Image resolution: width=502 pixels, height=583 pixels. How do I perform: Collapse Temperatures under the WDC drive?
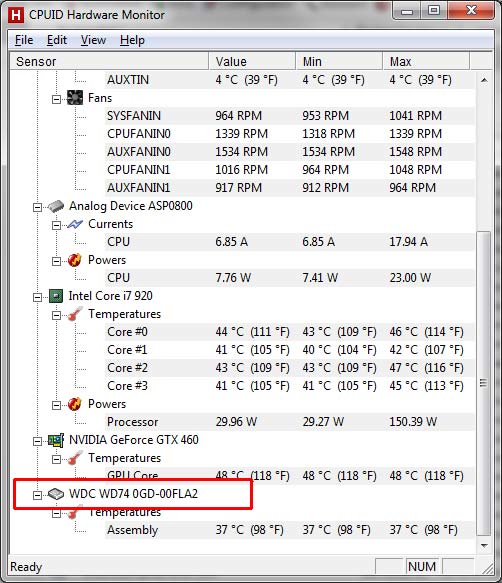coord(56,513)
